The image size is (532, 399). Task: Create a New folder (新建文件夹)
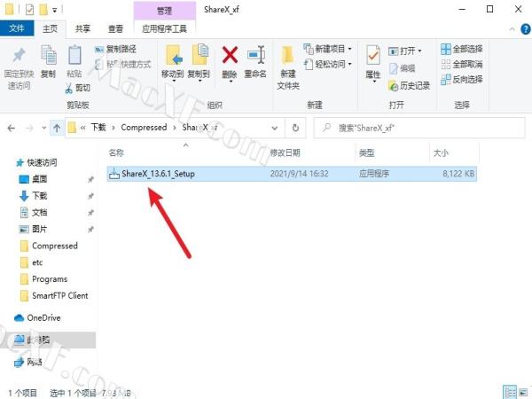tap(288, 67)
